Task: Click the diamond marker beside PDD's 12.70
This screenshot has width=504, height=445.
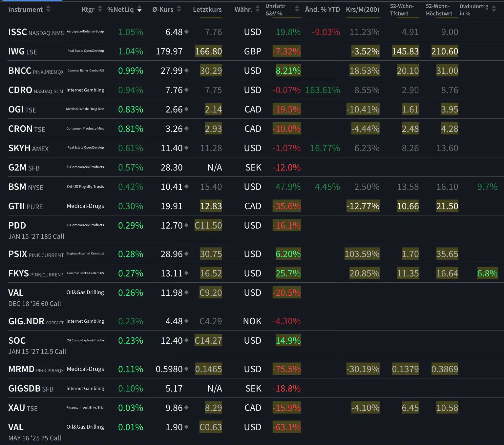Action: tap(186, 225)
